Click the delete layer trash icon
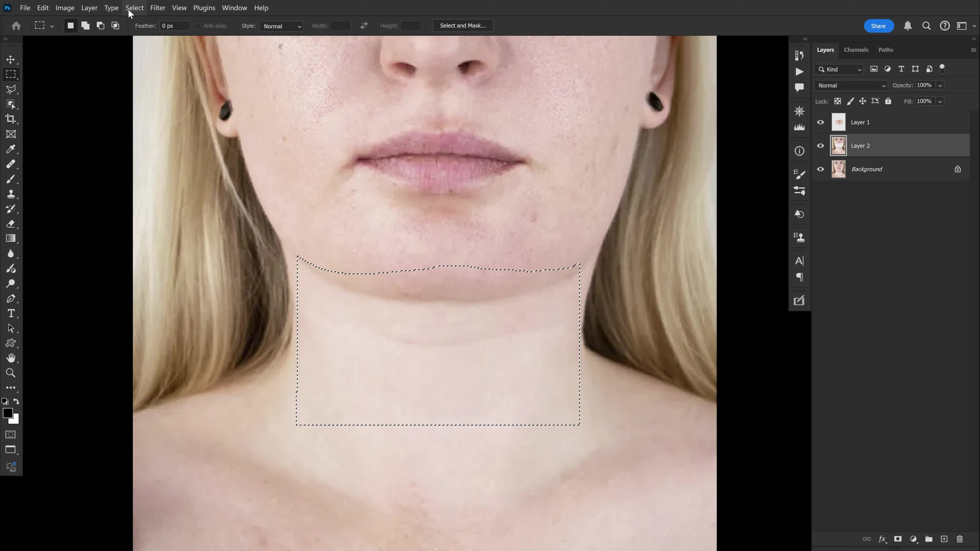 (960, 539)
